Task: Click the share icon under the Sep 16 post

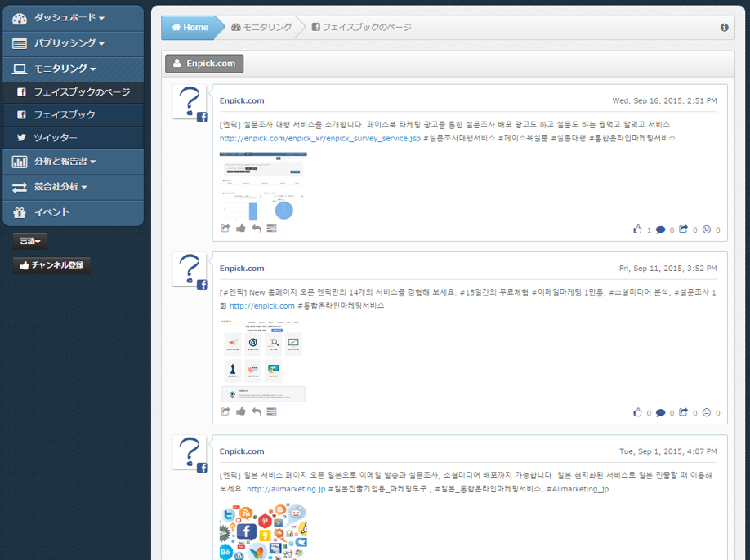Action: [225, 229]
